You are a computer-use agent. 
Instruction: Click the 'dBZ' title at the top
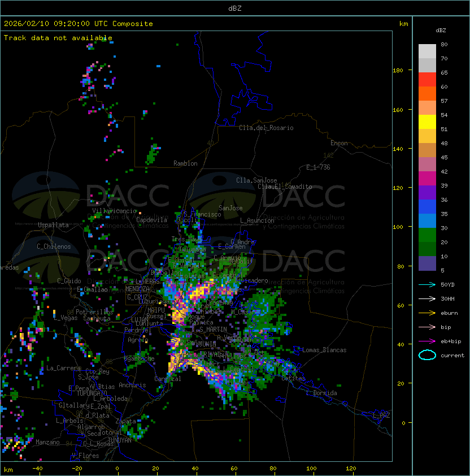[235, 8]
